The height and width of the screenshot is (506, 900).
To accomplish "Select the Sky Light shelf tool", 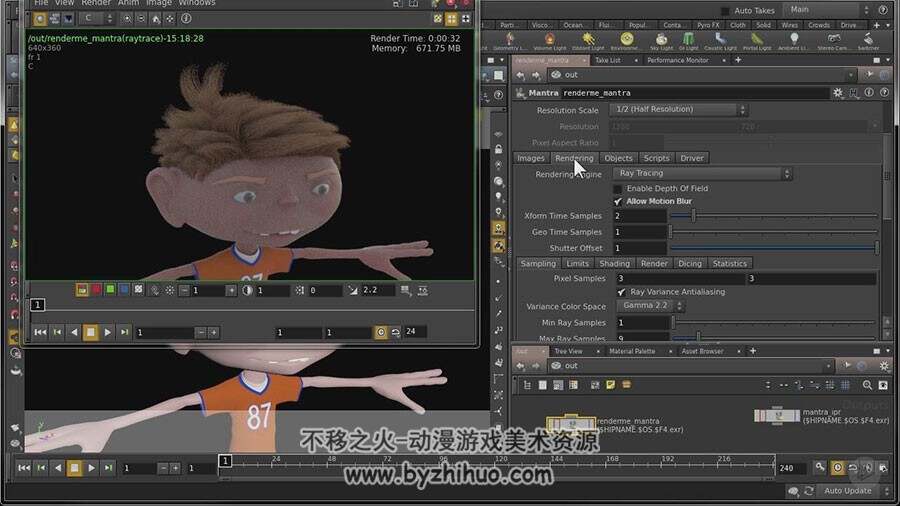I will pos(661,41).
